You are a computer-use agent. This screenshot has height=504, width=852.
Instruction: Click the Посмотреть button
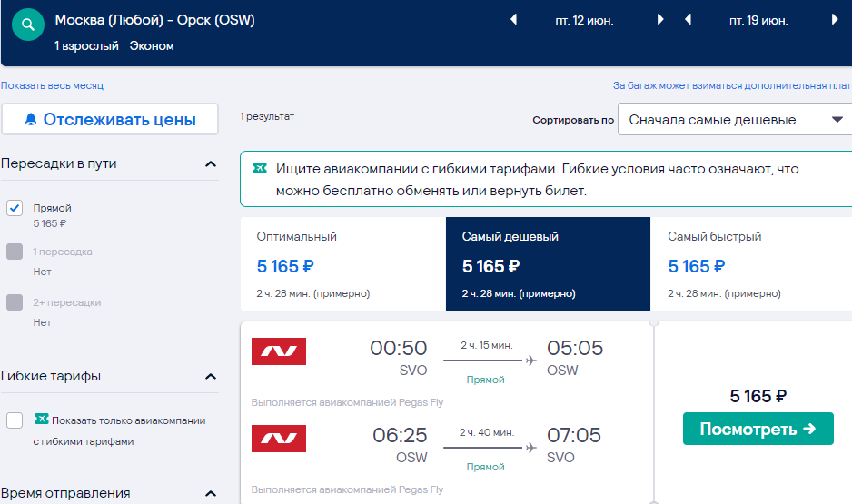(x=758, y=429)
